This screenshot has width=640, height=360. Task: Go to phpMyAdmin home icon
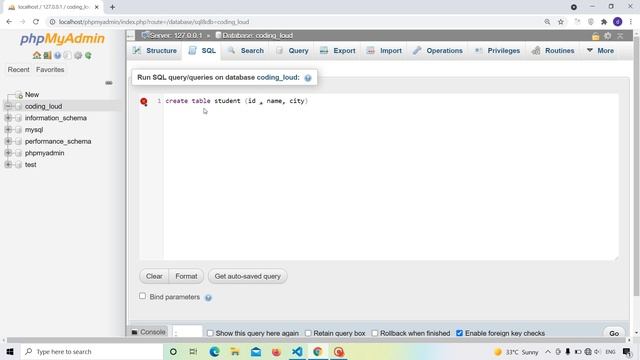click(37, 56)
